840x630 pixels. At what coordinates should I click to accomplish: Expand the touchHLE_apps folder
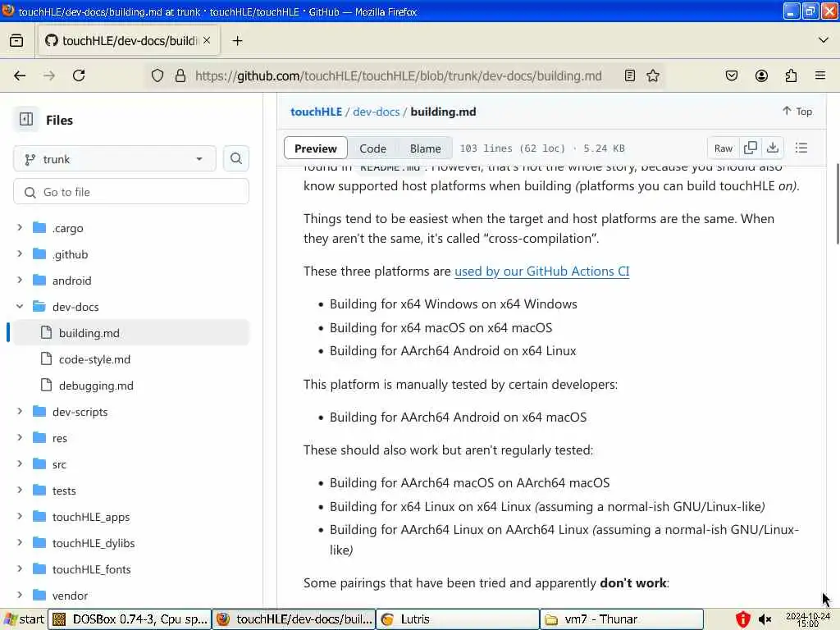pos(20,517)
